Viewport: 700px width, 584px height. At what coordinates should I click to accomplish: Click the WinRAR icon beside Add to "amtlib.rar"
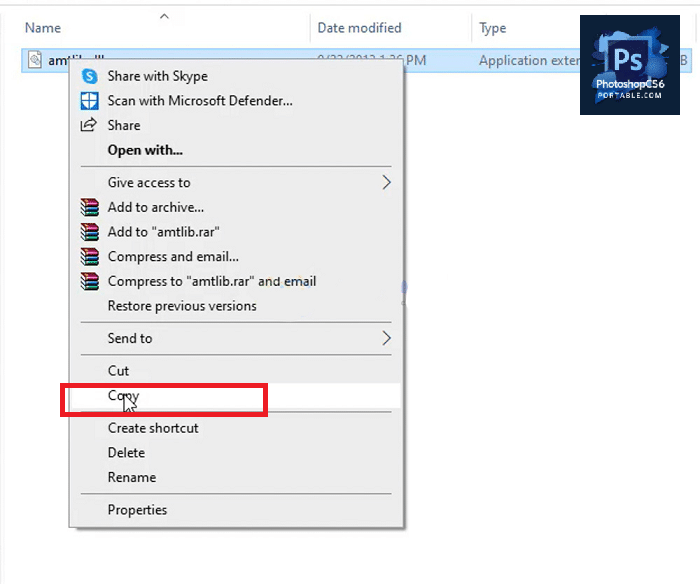[90, 232]
